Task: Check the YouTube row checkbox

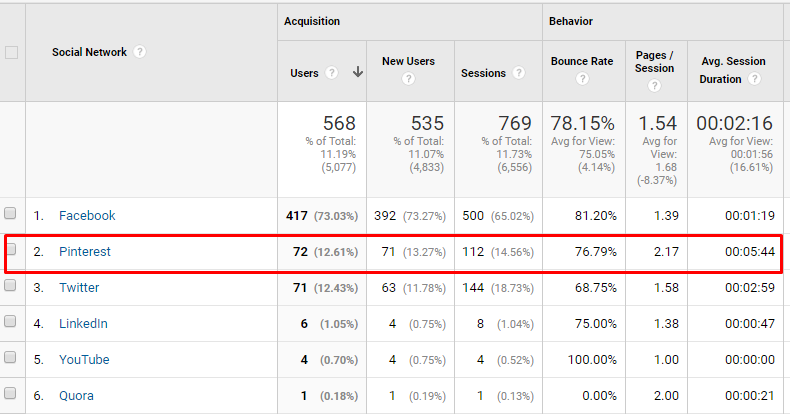Action: tap(10, 358)
